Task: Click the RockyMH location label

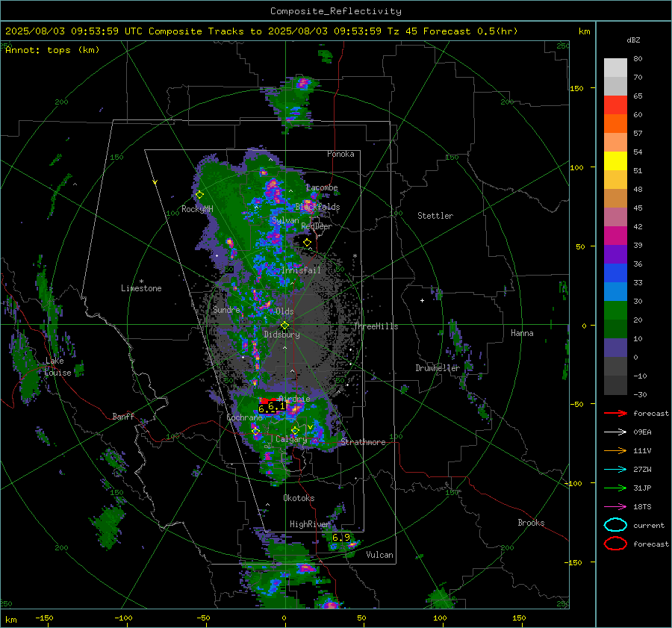Action: [197, 209]
